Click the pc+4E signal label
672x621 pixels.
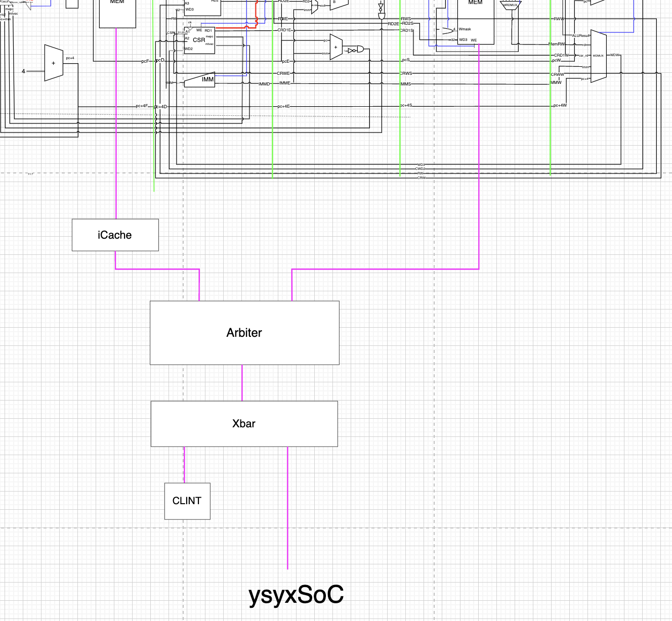click(x=283, y=107)
